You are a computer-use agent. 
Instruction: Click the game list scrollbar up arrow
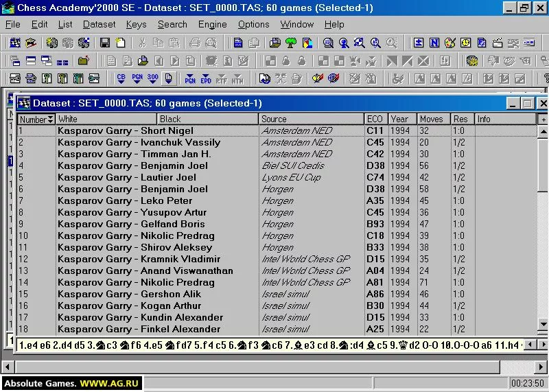(x=543, y=132)
